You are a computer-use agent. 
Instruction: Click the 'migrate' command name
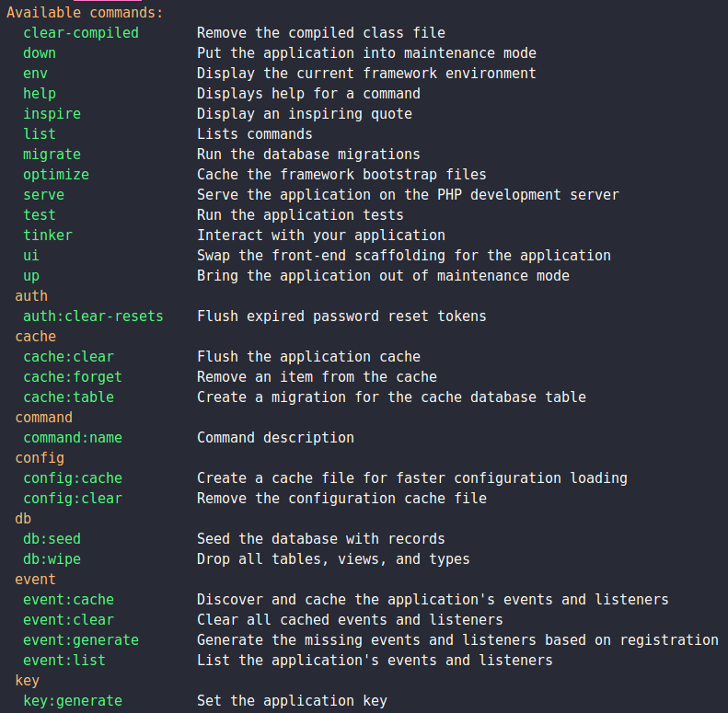[x=52, y=155]
